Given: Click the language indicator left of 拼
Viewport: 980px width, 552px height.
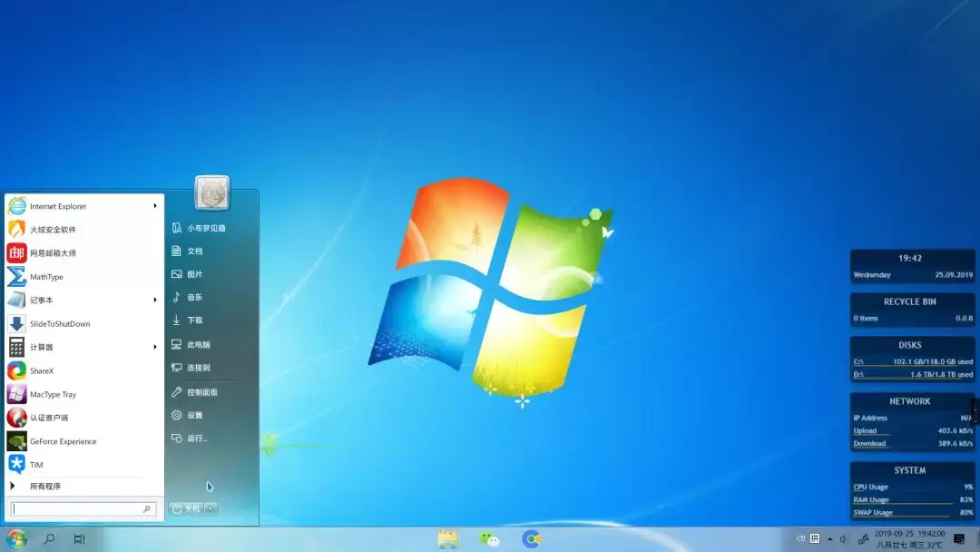Looking at the screenshot, I should [800, 538].
